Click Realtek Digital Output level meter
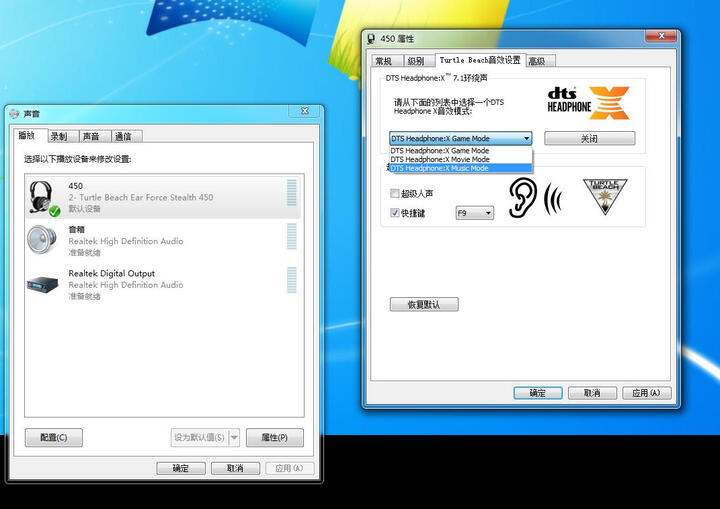This screenshot has width=720, height=509. 292,280
